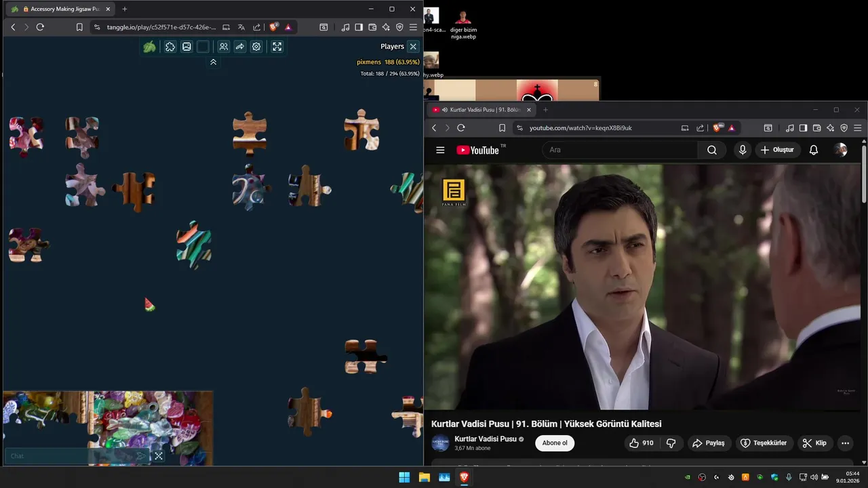Collapse the chat box icon
868x488 pixels.
pyautogui.click(x=159, y=456)
